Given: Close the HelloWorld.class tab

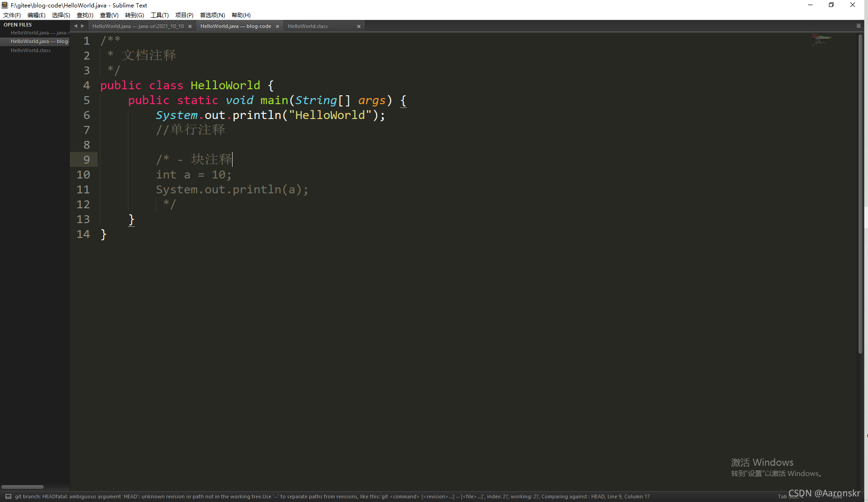Looking at the screenshot, I should (x=359, y=26).
